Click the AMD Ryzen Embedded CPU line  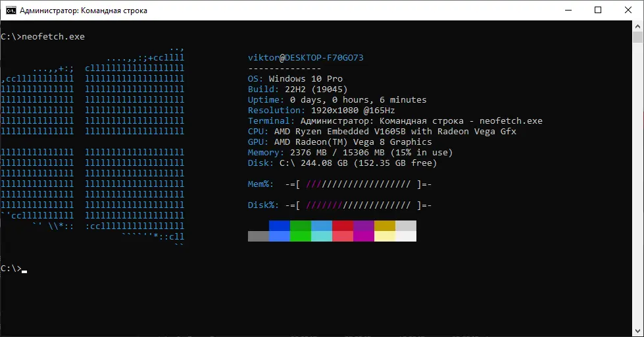(x=382, y=132)
